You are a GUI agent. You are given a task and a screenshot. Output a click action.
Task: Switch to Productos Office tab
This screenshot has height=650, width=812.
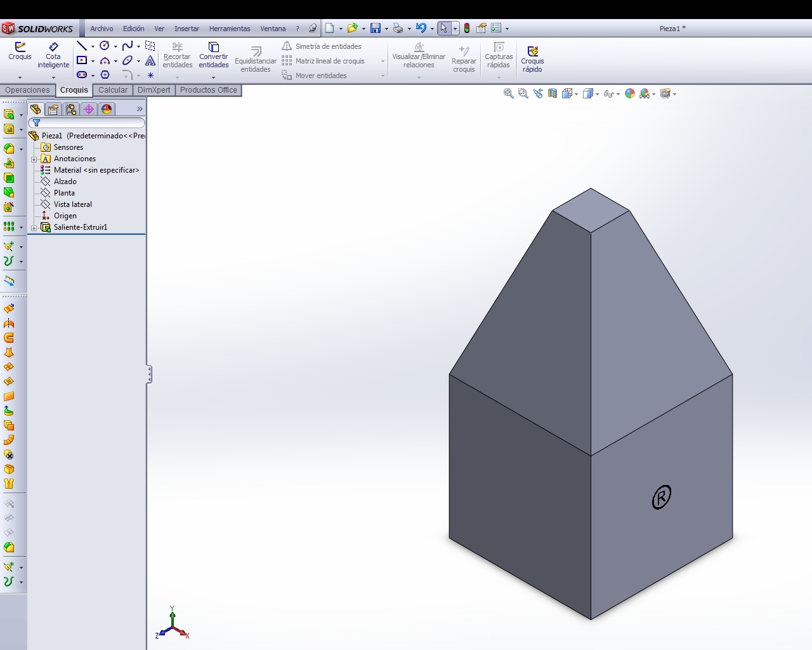point(208,90)
